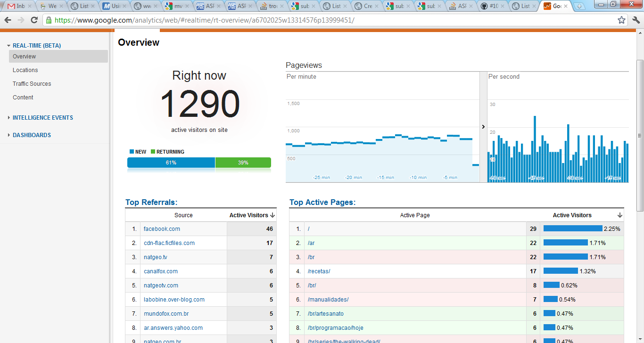Click the Active Page column header

[415, 215]
